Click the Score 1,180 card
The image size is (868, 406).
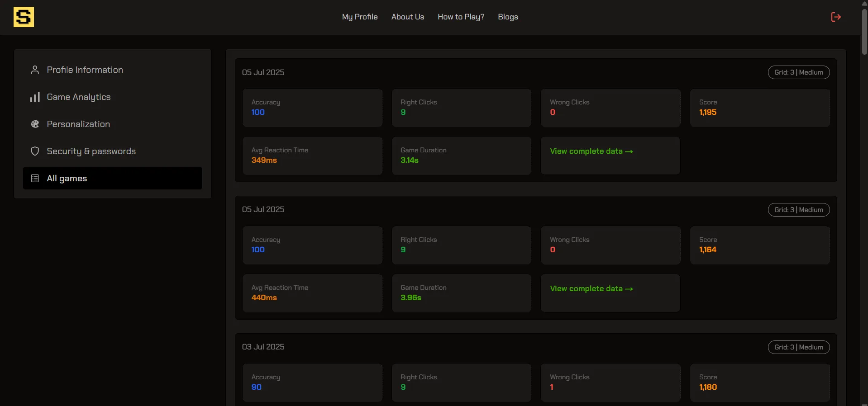click(760, 382)
